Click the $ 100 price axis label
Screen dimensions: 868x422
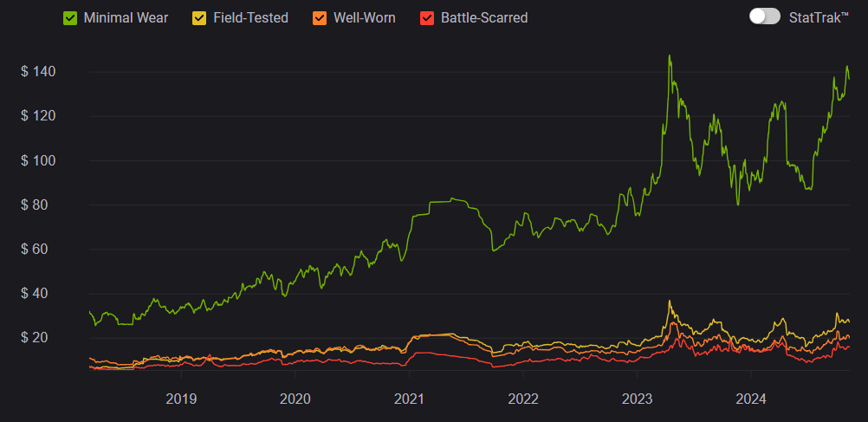[x=38, y=161]
